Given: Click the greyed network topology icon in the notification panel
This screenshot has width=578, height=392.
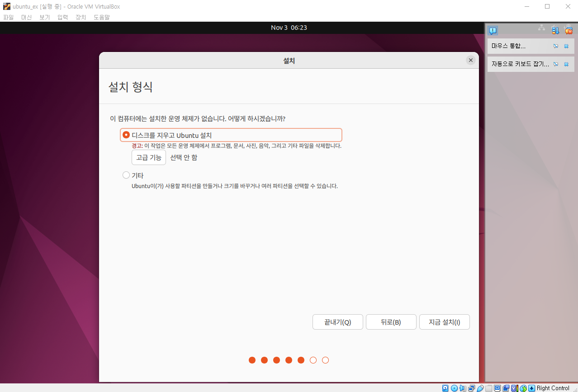Looking at the screenshot, I should point(541,28).
